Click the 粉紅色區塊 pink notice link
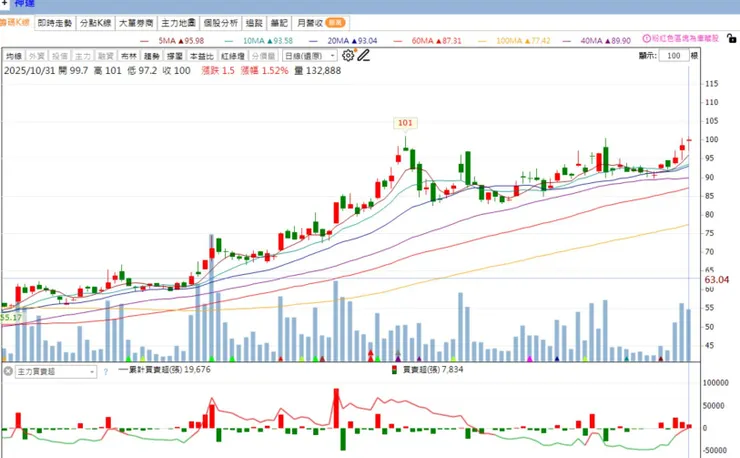The height and width of the screenshot is (458, 740). pyautogui.click(x=685, y=39)
